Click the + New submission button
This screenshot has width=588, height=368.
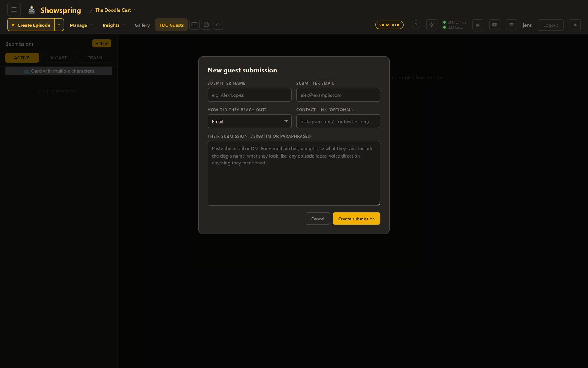click(x=102, y=43)
